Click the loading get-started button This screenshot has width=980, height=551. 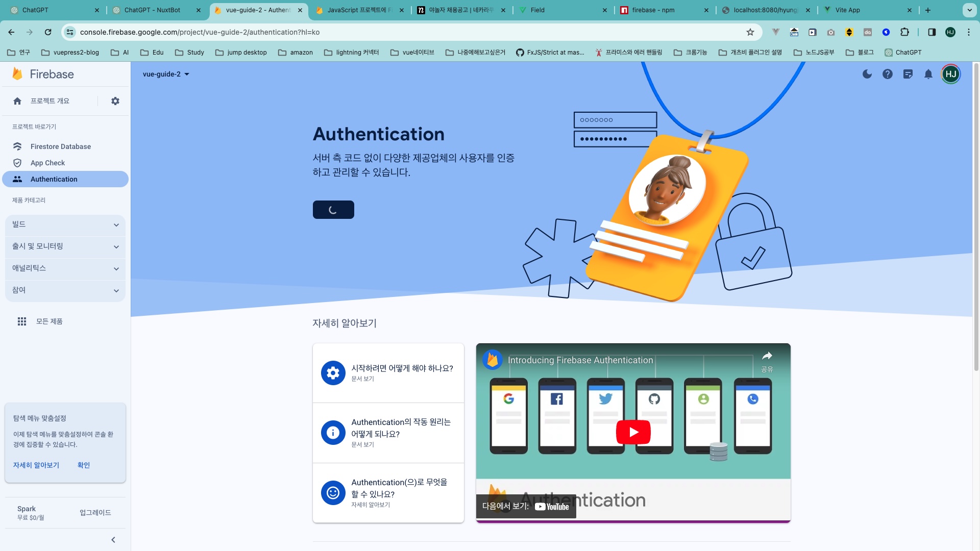tap(333, 210)
